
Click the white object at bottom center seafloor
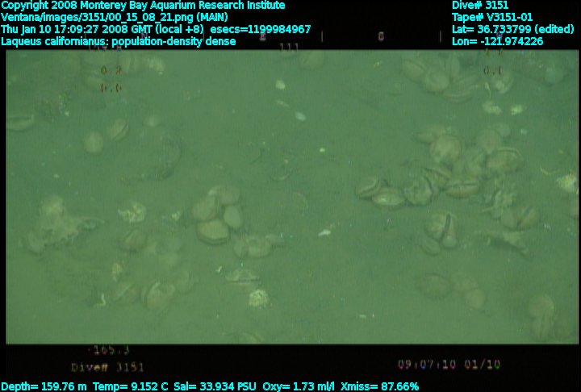[x=258, y=298]
